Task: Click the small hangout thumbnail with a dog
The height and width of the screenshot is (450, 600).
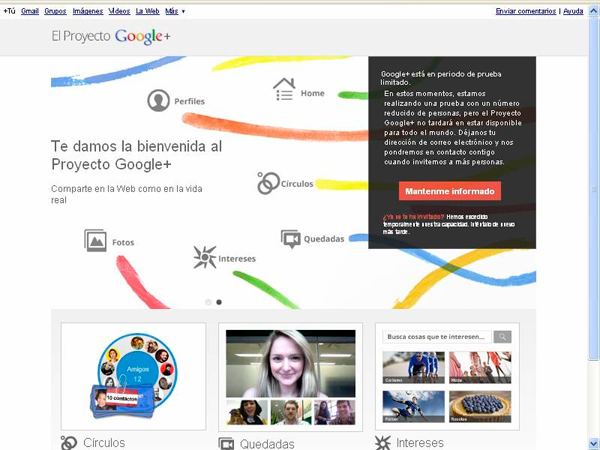Action: [x=247, y=412]
